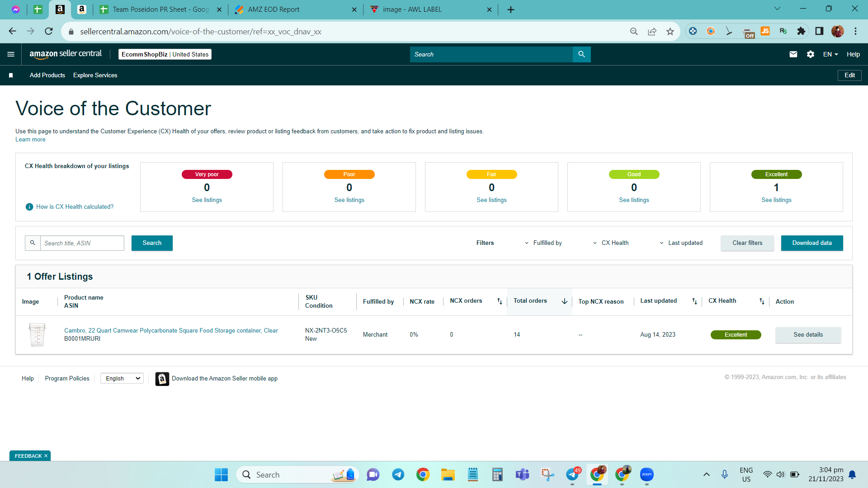868x488 pixels.
Task: Click the Chrome share icon in address bar
Action: 652,31
